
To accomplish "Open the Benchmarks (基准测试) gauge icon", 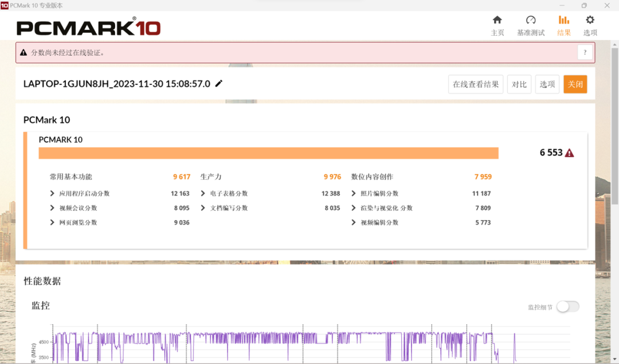I will coord(531,20).
